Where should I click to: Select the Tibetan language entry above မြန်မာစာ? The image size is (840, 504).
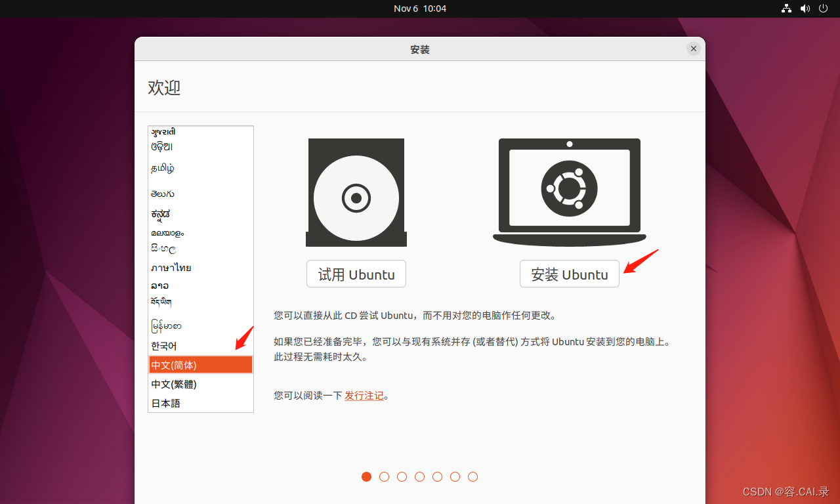(x=201, y=302)
